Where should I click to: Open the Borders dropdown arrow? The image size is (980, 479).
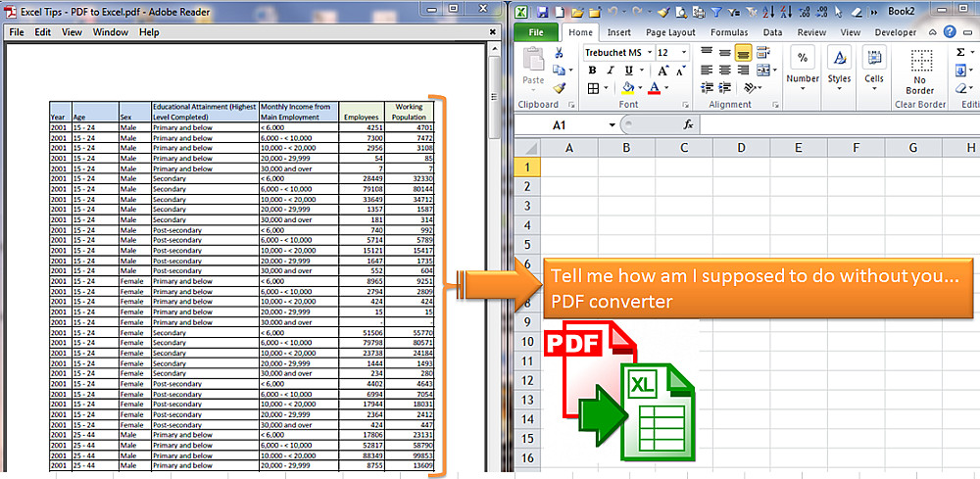pyautogui.click(x=607, y=88)
